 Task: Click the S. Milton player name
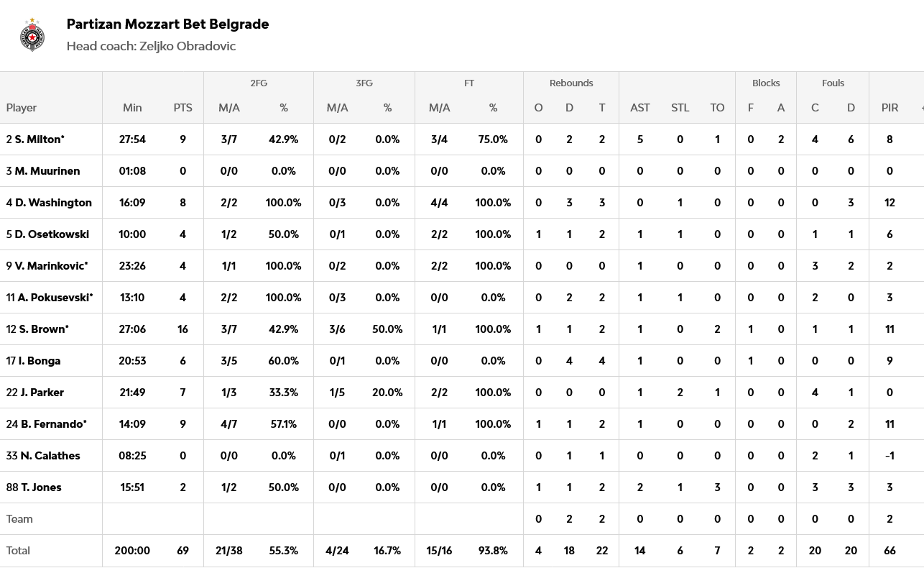39,139
